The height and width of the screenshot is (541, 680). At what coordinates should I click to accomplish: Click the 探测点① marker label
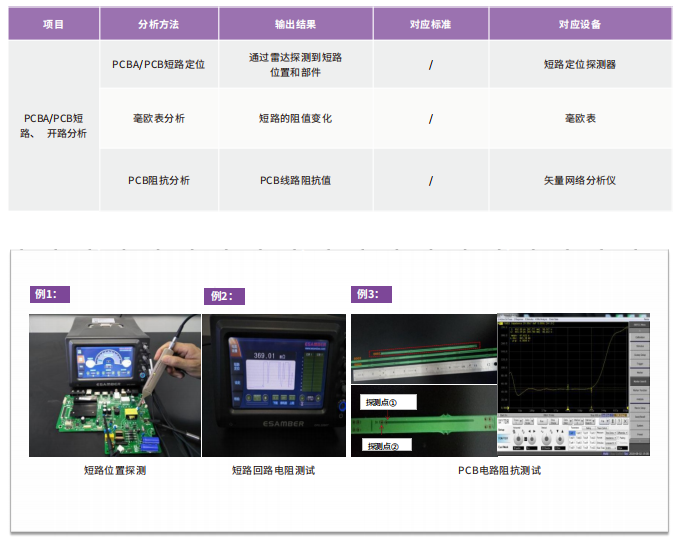382,403
